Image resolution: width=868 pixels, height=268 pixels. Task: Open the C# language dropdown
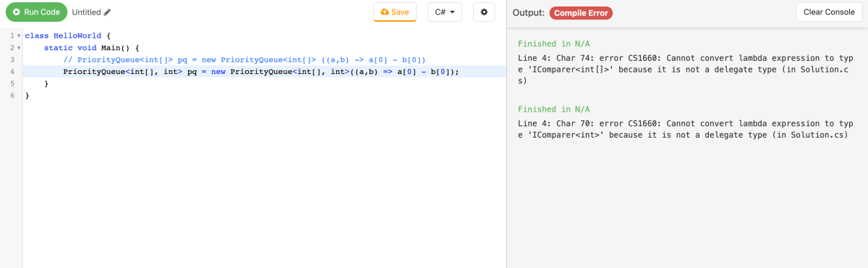[445, 12]
